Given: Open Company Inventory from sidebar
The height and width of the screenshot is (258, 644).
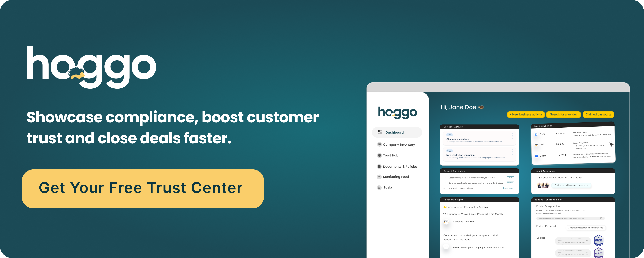Looking at the screenshot, I should pyautogui.click(x=394, y=145).
